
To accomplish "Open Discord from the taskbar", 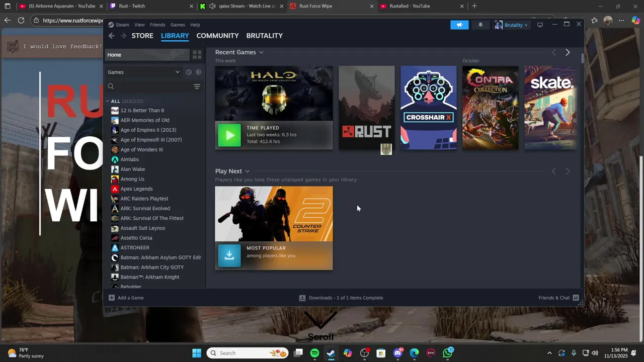I will click(x=398, y=353).
